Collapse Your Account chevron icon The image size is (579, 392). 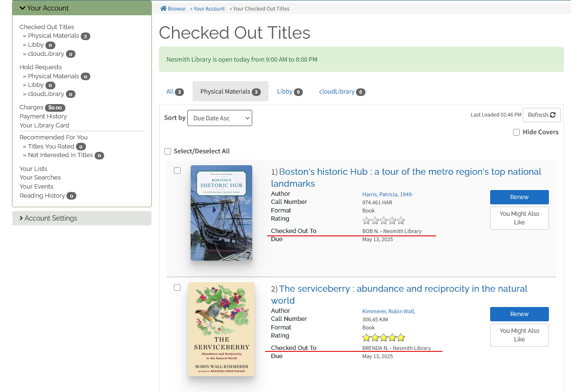[x=22, y=8]
